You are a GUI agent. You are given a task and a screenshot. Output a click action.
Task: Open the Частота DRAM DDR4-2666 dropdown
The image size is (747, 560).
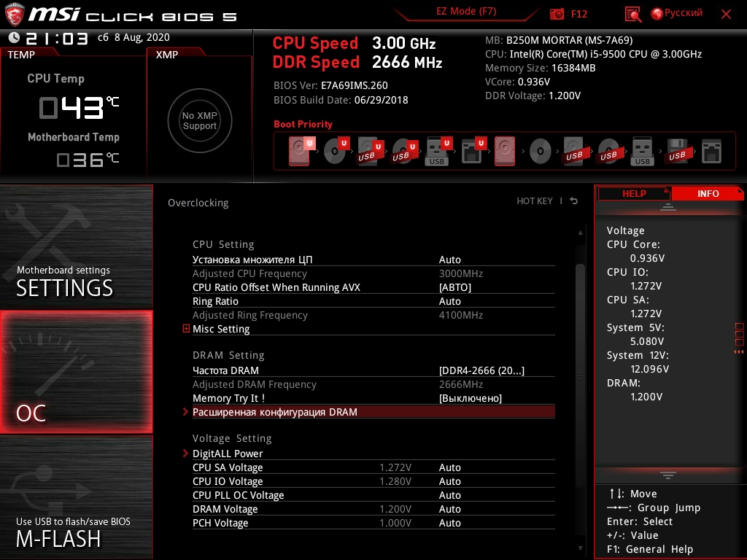click(x=481, y=370)
